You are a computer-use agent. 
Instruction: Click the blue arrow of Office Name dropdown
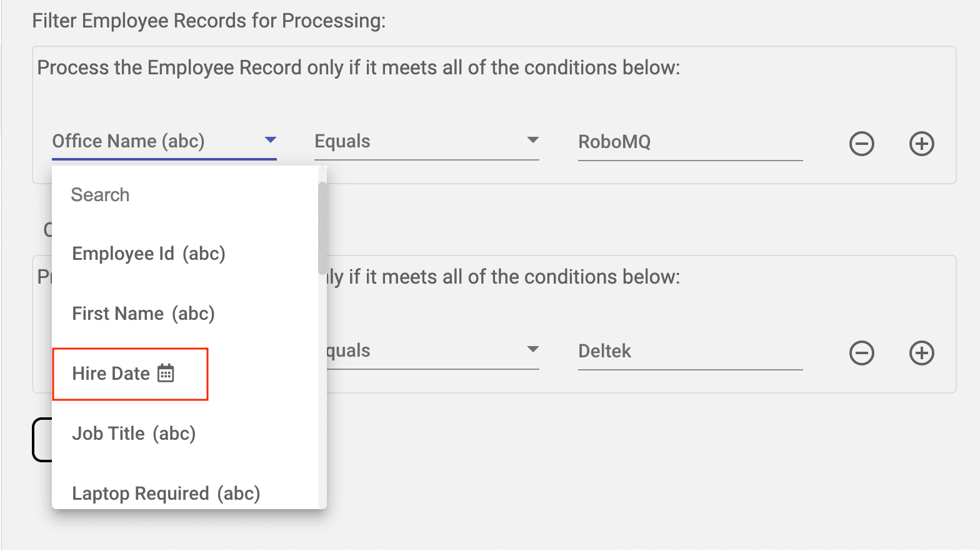pos(270,140)
